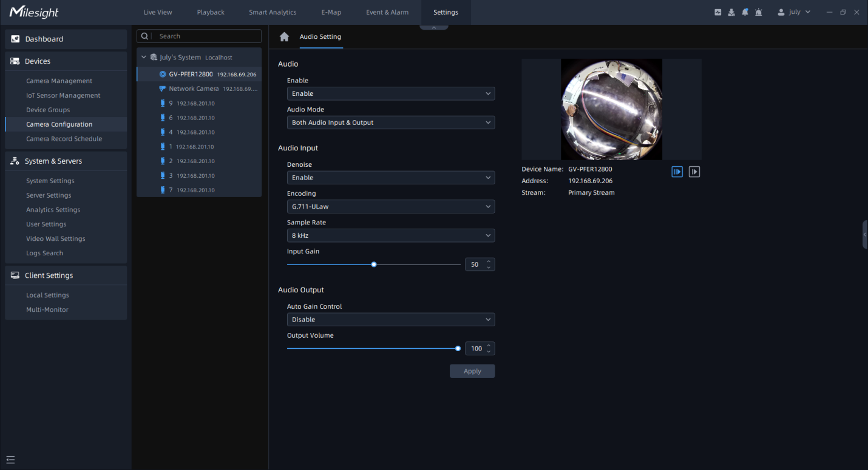Click the alarm siren icon

[759, 12]
